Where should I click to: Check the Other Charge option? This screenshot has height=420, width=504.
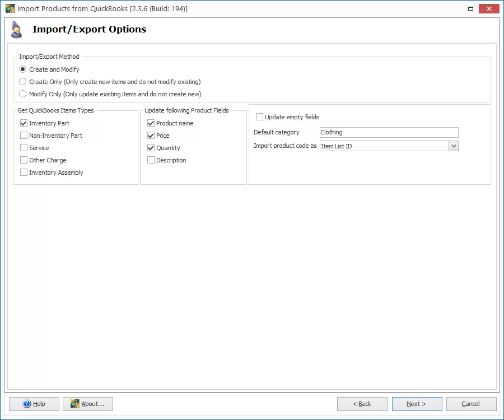23,160
